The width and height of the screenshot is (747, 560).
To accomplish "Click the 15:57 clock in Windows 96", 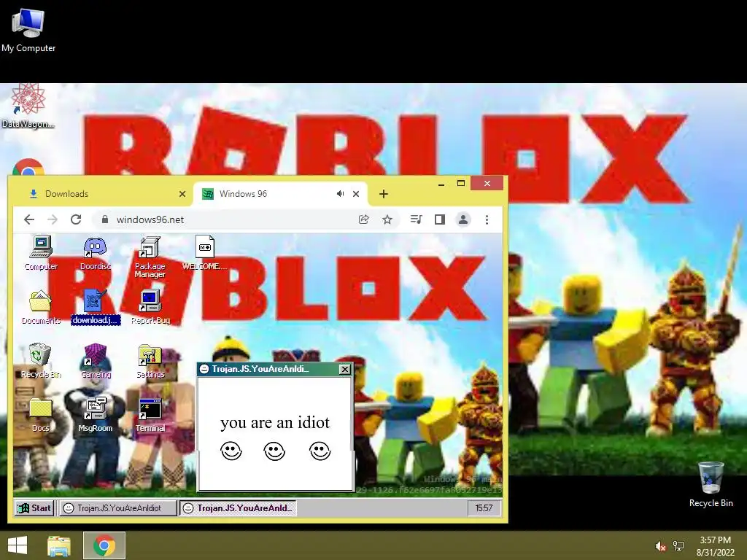I will tap(484, 508).
